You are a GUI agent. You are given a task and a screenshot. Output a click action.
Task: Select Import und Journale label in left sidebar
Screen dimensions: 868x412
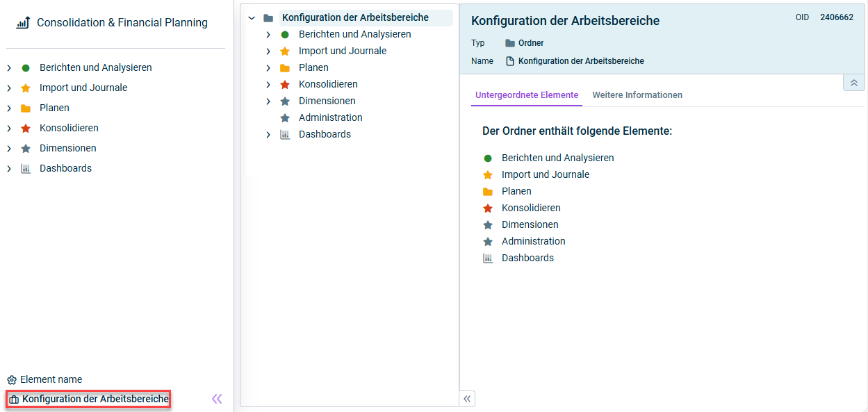point(83,88)
